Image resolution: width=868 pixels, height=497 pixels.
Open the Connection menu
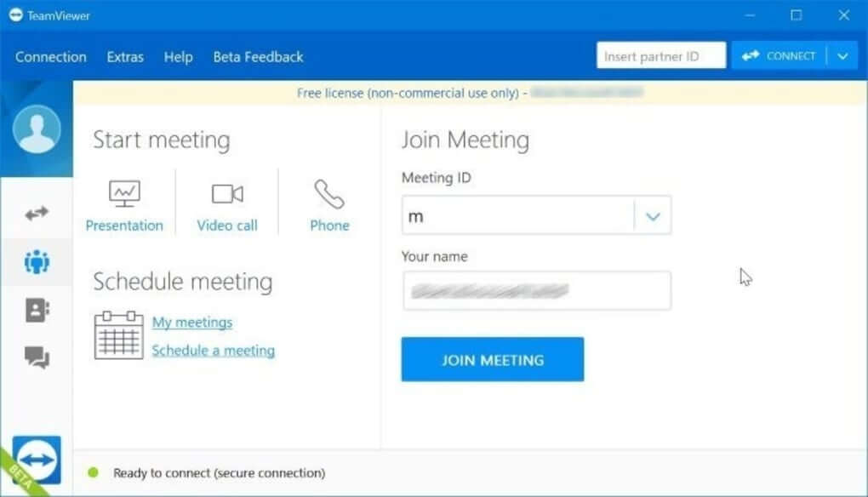(x=51, y=57)
